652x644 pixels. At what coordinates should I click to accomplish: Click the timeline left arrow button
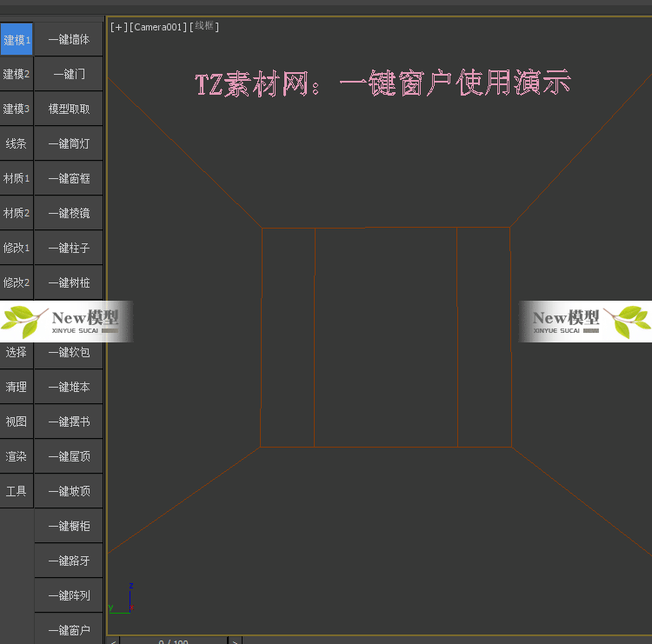click(113, 641)
